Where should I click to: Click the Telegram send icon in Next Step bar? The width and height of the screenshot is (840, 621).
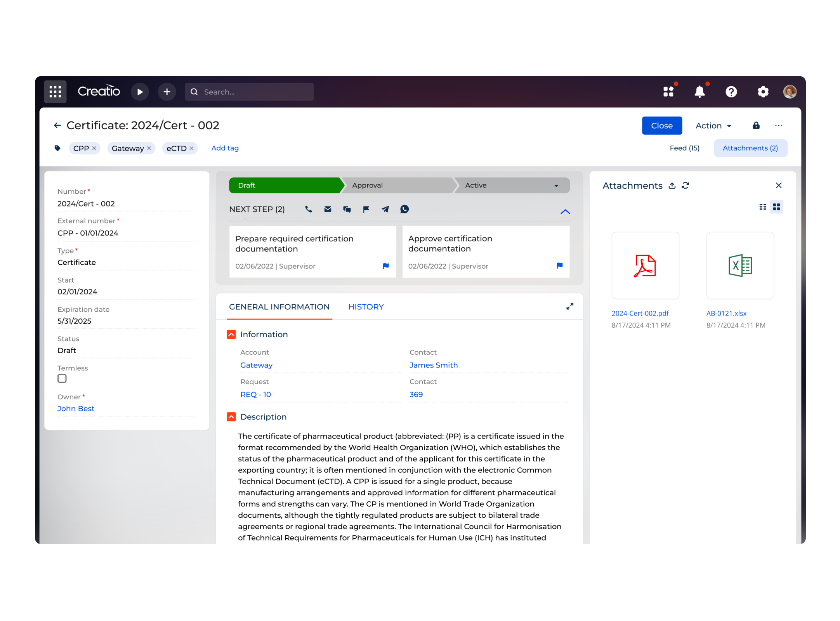click(385, 209)
